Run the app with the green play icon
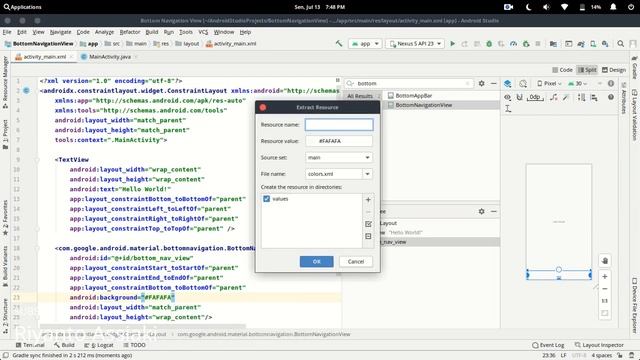This screenshot has width=640, height=360. tap(452, 44)
